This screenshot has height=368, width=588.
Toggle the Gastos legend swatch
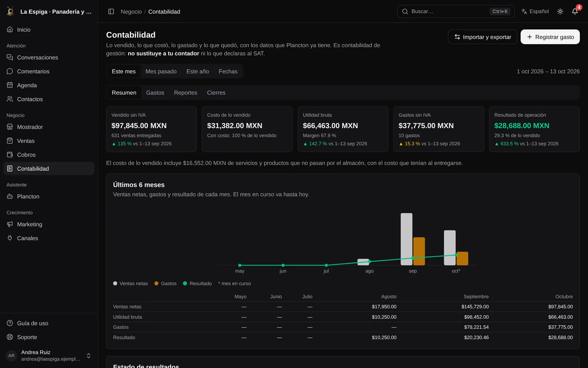click(x=157, y=283)
